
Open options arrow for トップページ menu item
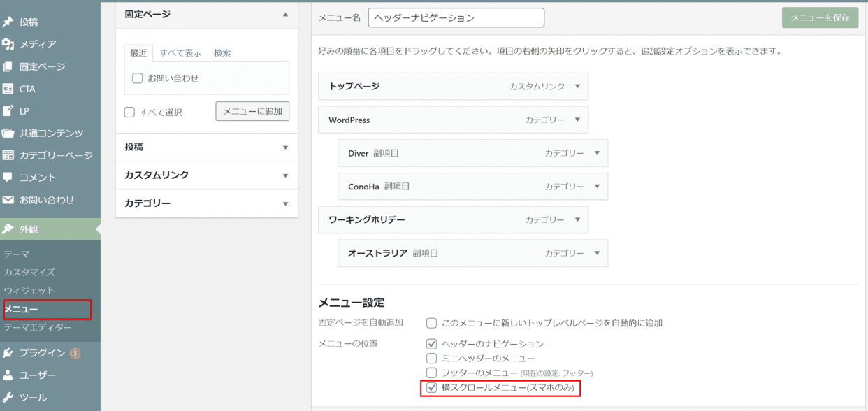[577, 87]
